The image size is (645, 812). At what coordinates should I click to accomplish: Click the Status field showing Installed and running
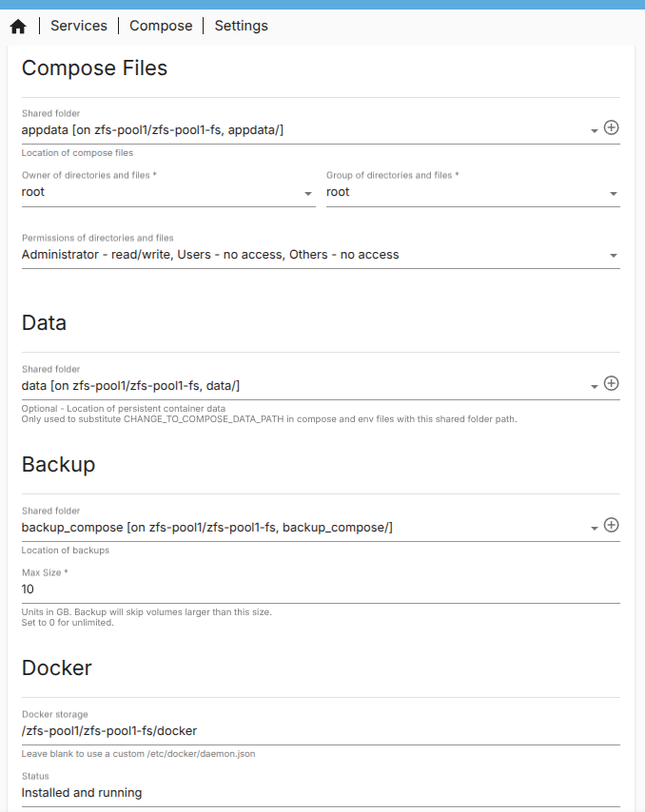coord(321,792)
